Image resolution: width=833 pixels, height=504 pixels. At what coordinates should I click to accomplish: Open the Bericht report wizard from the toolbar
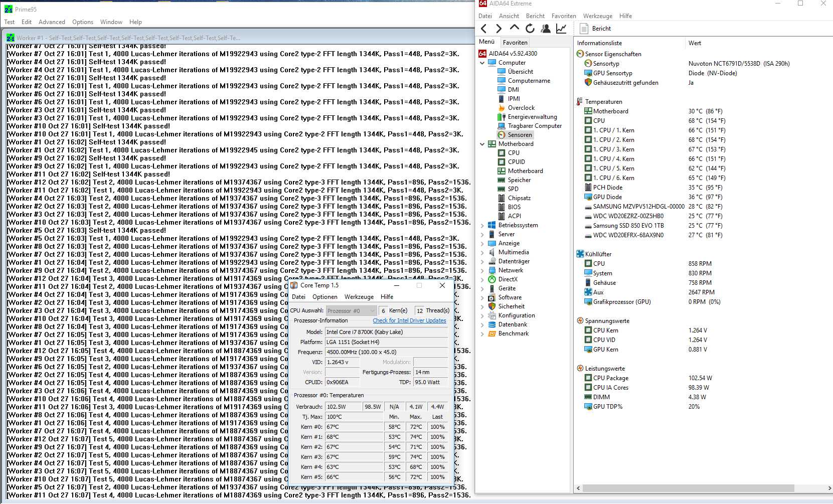pos(595,29)
